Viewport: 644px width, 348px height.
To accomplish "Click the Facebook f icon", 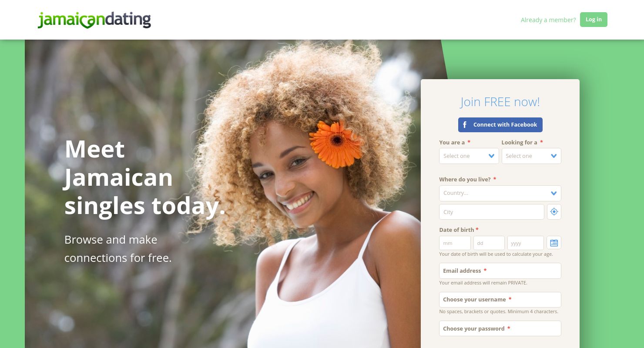I will point(465,125).
